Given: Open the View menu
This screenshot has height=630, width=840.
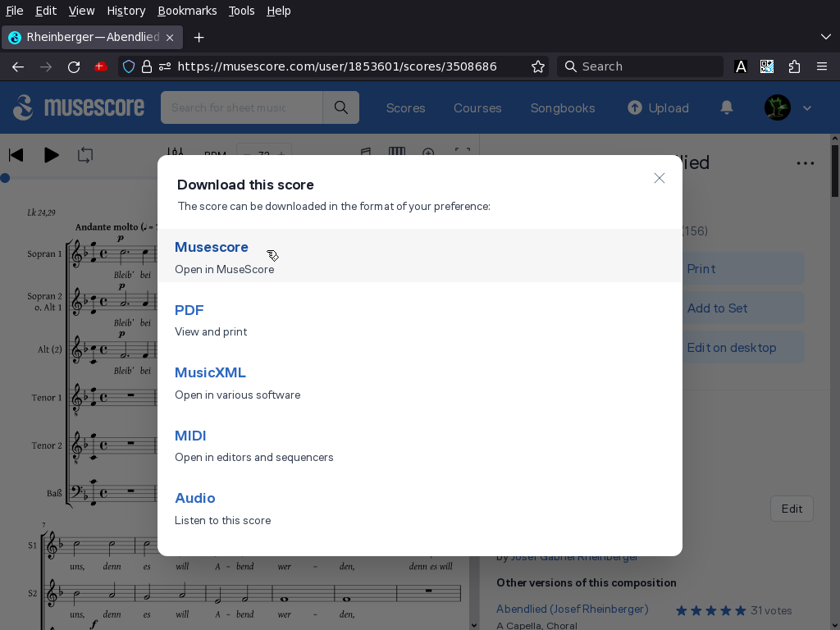Looking at the screenshot, I should coord(81,11).
